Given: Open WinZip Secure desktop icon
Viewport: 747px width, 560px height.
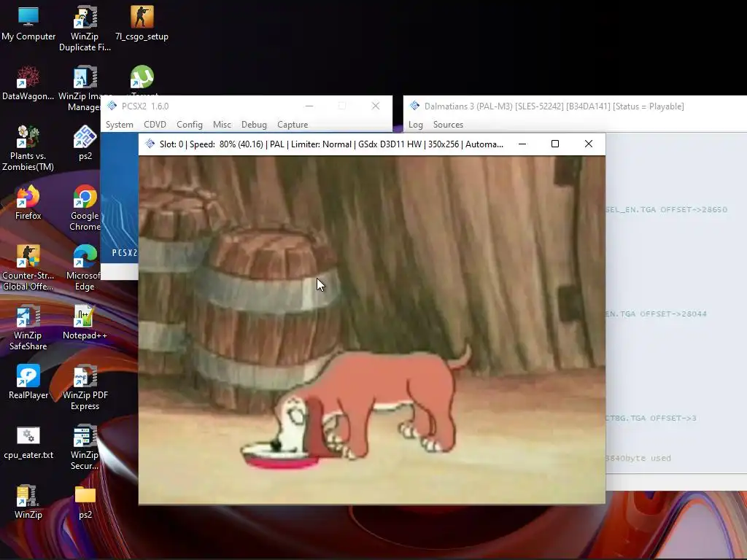Looking at the screenshot, I should click(x=85, y=448).
